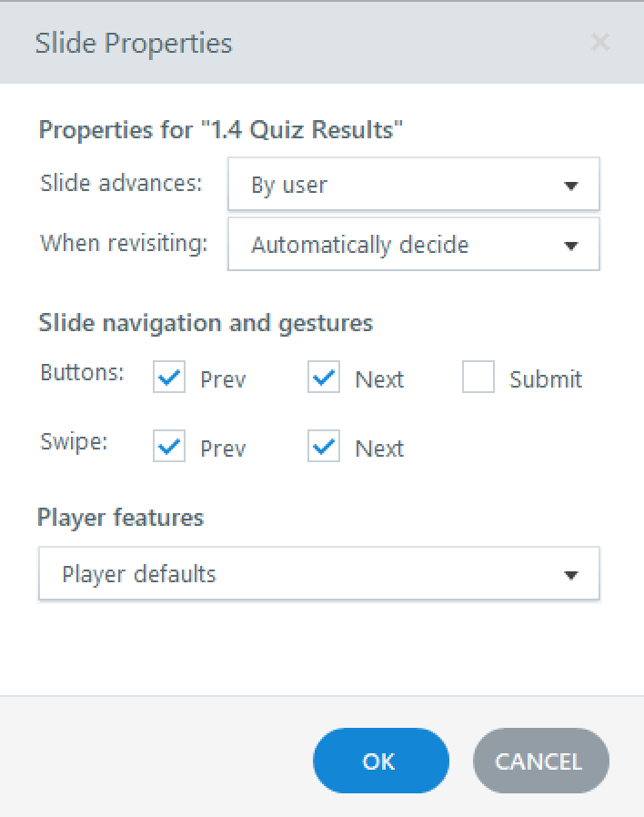Viewport: 644px width, 817px height.
Task: Click the "Slide Properties" title text
Action: click(134, 43)
